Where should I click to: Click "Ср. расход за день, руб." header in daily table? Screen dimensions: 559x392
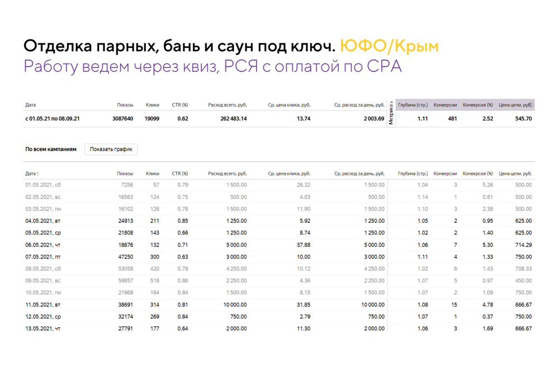pos(359,174)
